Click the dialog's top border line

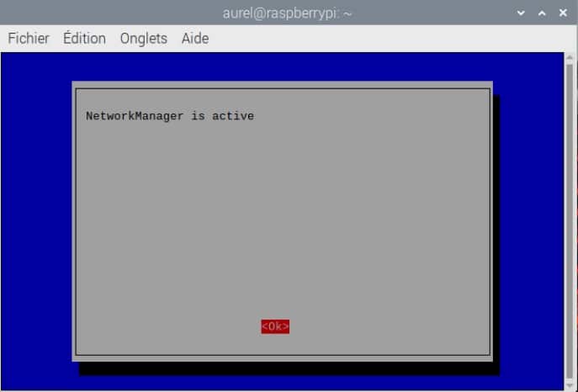pos(282,88)
